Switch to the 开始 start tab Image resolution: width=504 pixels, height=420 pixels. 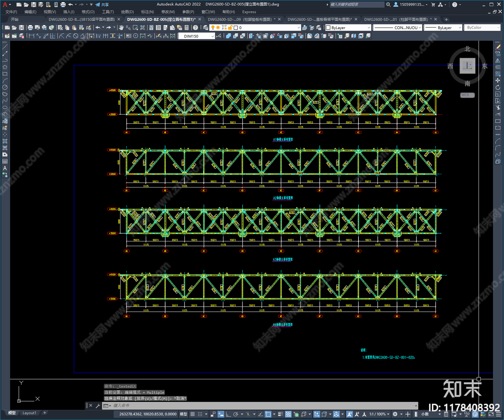point(15,20)
